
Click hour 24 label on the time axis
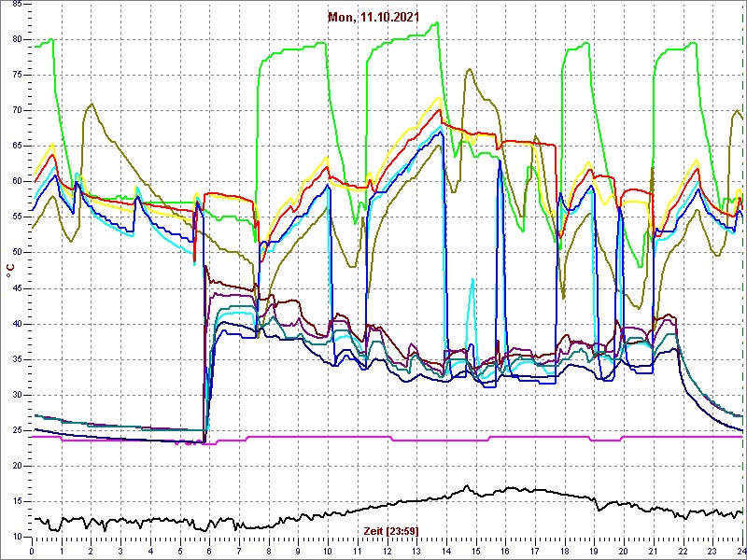click(x=740, y=551)
